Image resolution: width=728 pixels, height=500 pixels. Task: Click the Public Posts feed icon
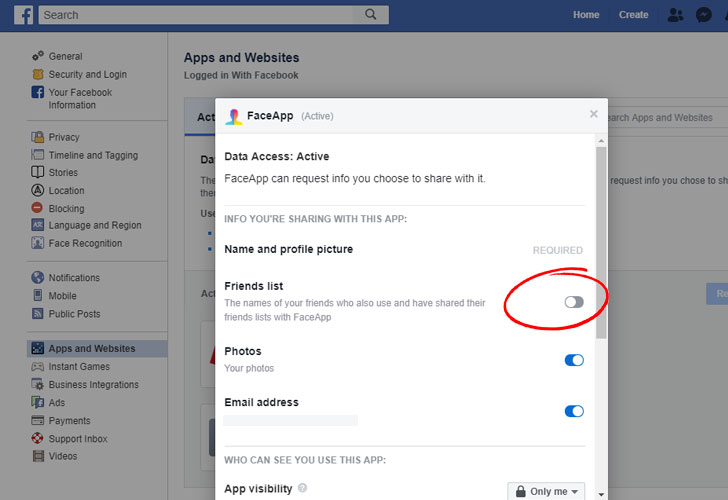38,313
